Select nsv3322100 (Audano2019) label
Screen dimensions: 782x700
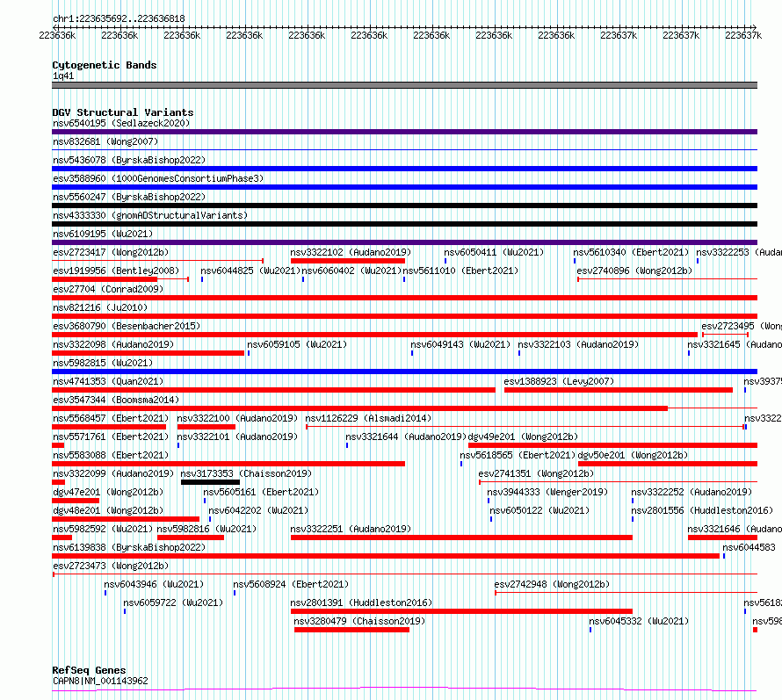click(237, 418)
